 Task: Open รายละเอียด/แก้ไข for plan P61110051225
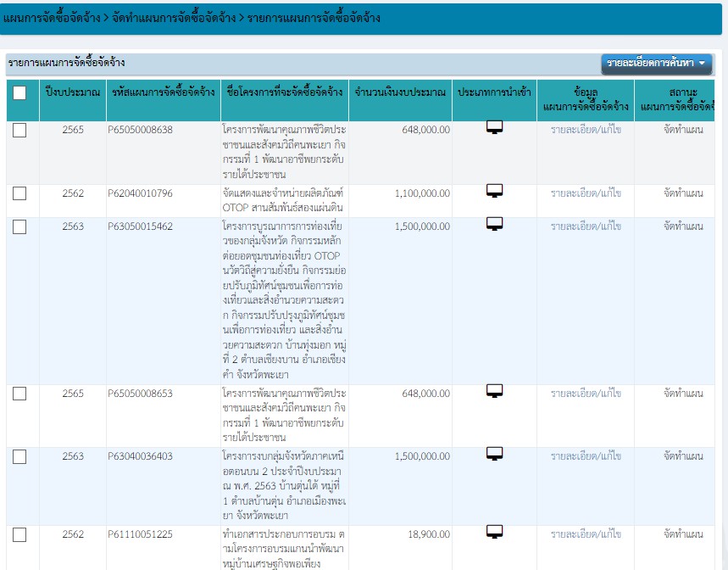(x=586, y=534)
